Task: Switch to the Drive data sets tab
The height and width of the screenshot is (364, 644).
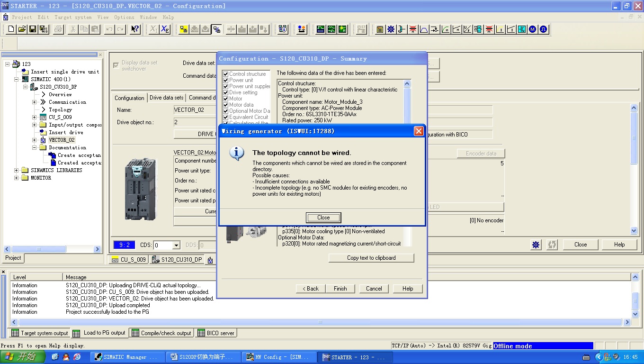Action: click(x=166, y=98)
